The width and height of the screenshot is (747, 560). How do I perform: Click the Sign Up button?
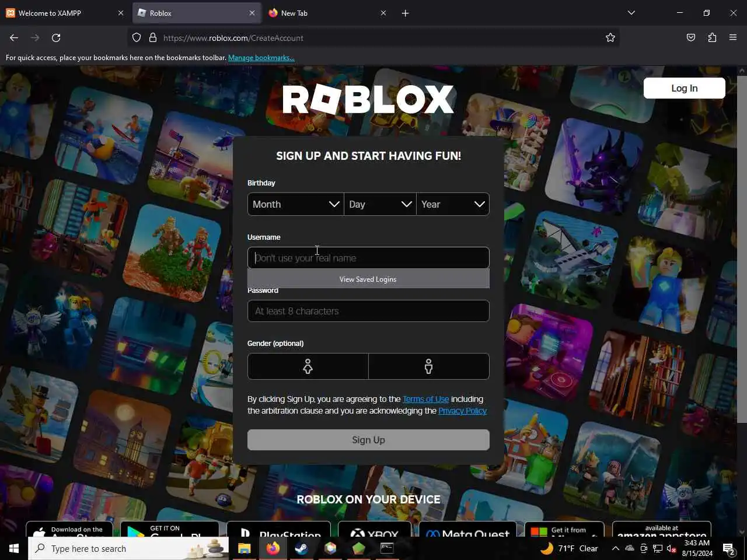pos(368,440)
